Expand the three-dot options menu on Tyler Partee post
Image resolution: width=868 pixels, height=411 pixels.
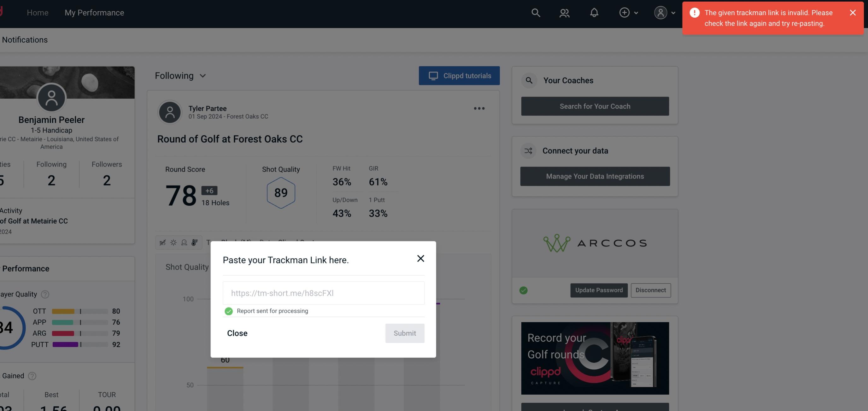(x=479, y=109)
